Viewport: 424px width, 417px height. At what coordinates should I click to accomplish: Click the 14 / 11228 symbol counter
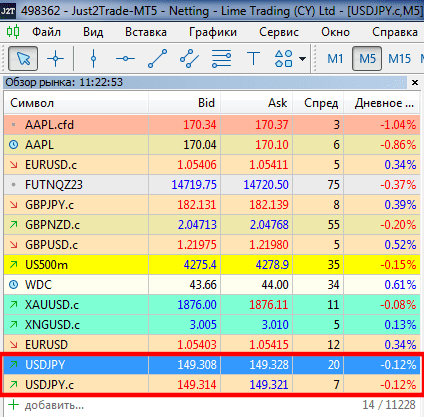(x=389, y=405)
